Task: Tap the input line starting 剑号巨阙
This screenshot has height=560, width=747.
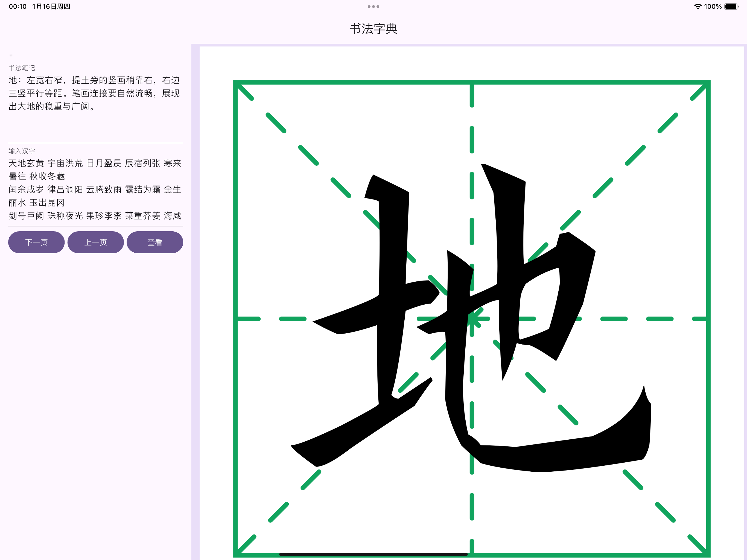Action: coord(95,215)
